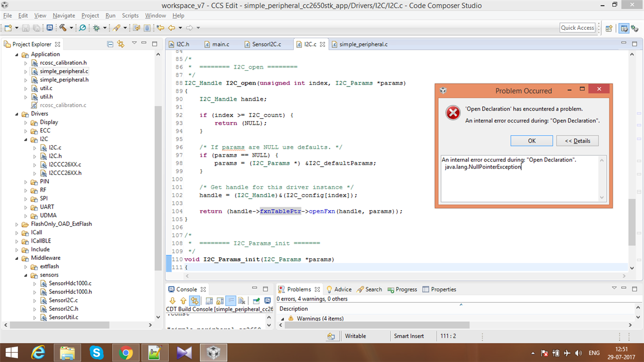Screen dimensions: 644x362
Task: Click the Open Perspective icon
Action: (609, 28)
